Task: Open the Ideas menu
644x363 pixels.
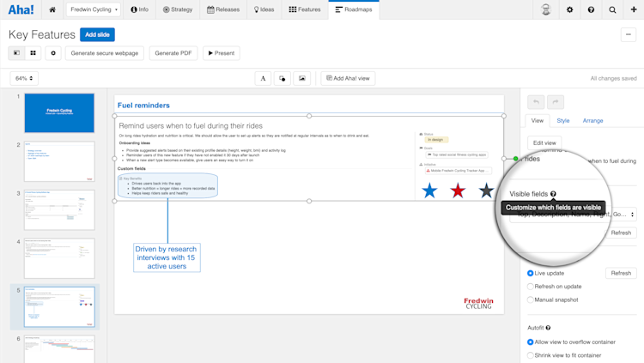Action: pyautogui.click(x=264, y=9)
